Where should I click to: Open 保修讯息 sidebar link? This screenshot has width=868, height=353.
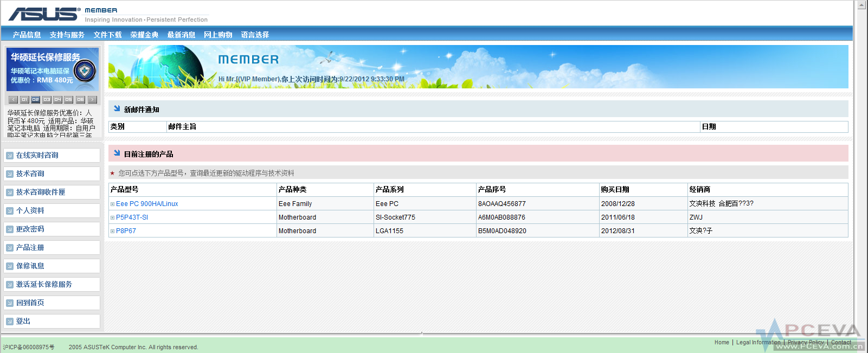(30, 266)
